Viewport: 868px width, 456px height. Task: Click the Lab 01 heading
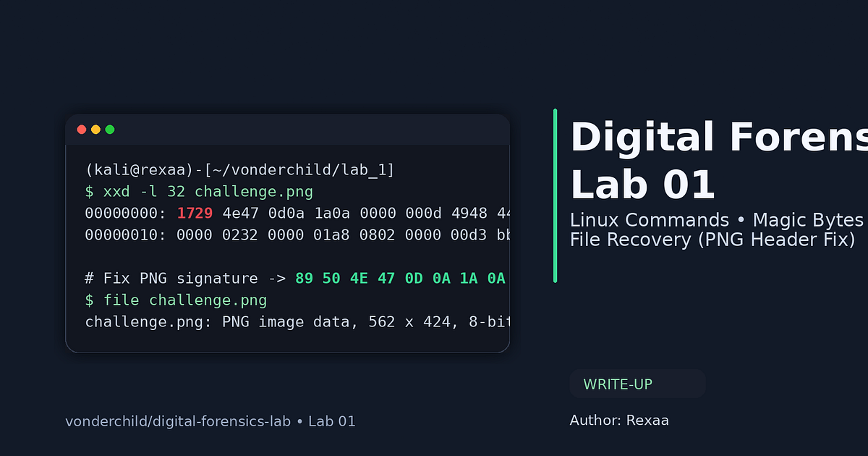(x=642, y=185)
